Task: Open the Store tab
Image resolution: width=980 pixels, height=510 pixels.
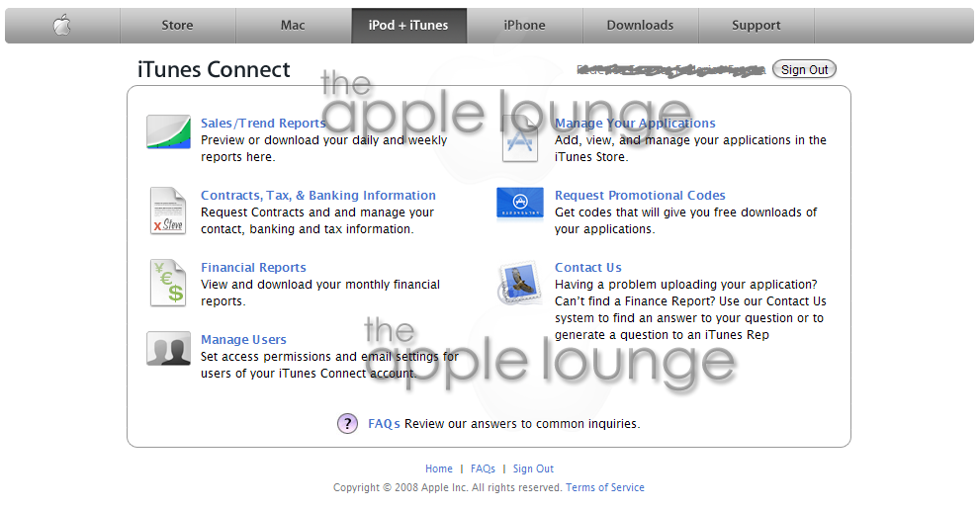Action: point(177,26)
